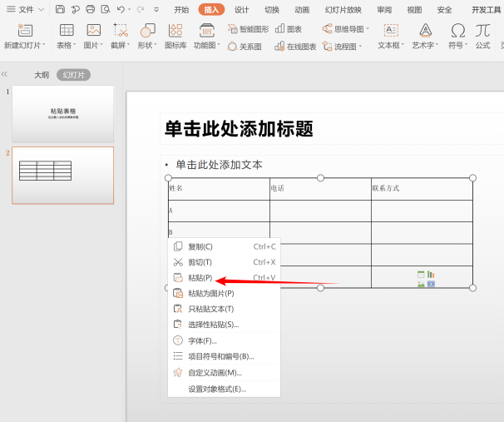Click the Print Preview icon
This screenshot has width=504, height=422.
coord(106,9)
